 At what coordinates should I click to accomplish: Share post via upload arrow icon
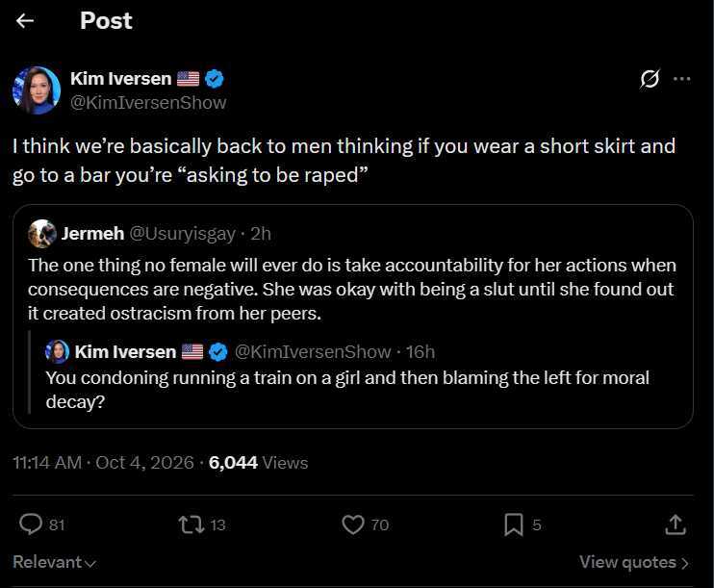(x=675, y=524)
